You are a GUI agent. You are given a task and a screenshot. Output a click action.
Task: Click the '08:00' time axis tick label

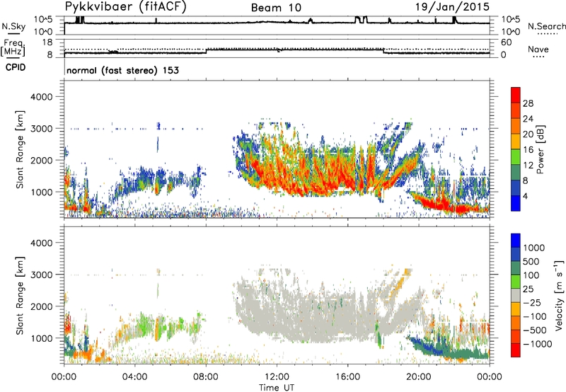[206, 377]
